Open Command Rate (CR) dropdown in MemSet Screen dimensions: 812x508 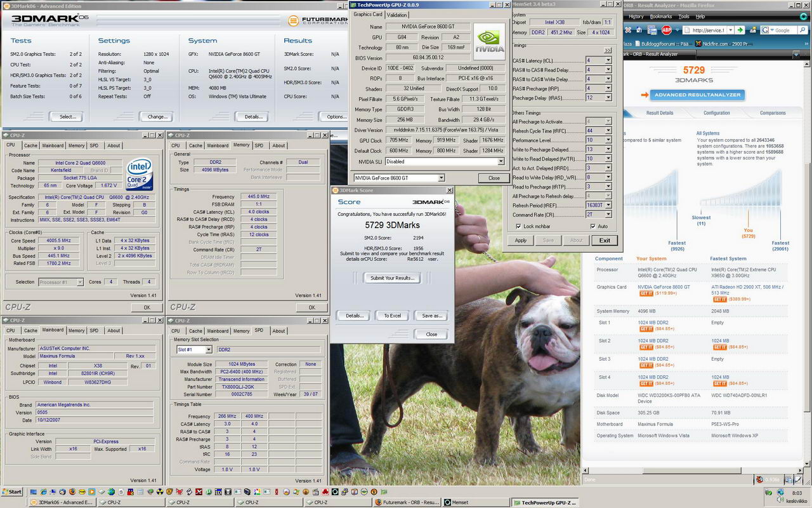[x=608, y=215]
